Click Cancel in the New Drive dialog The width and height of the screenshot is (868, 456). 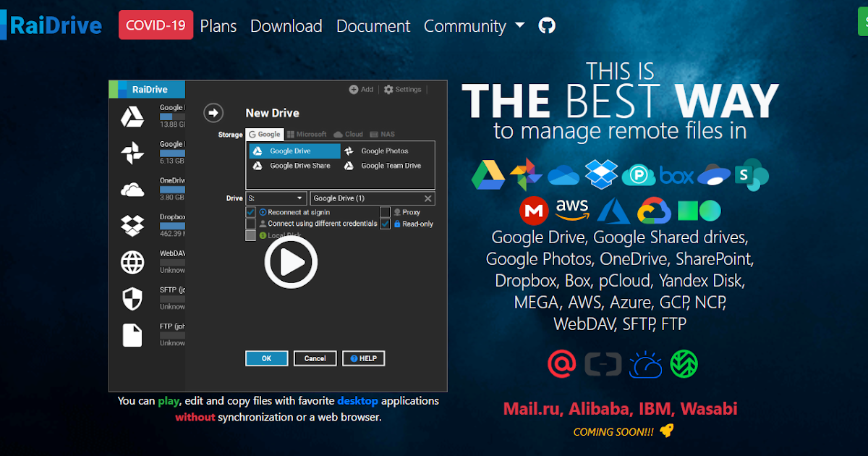pyautogui.click(x=315, y=358)
